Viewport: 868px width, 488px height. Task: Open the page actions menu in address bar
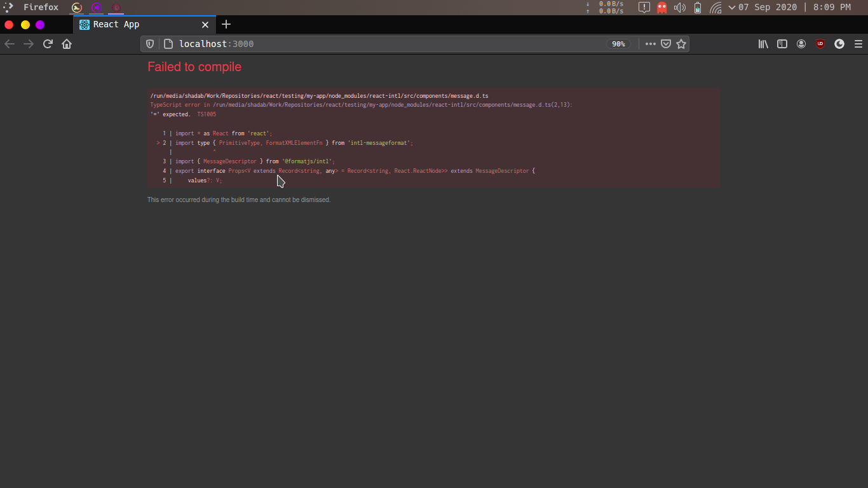click(x=650, y=44)
